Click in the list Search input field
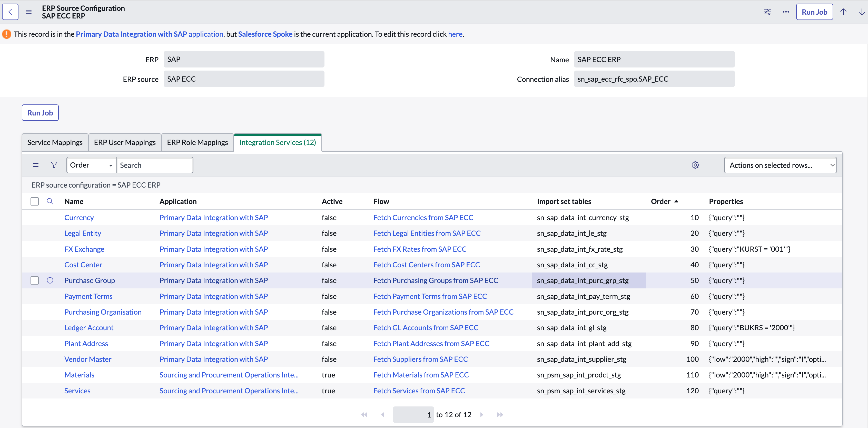The height and width of the screenshot is (428, 868). click(x=155, y=165)
